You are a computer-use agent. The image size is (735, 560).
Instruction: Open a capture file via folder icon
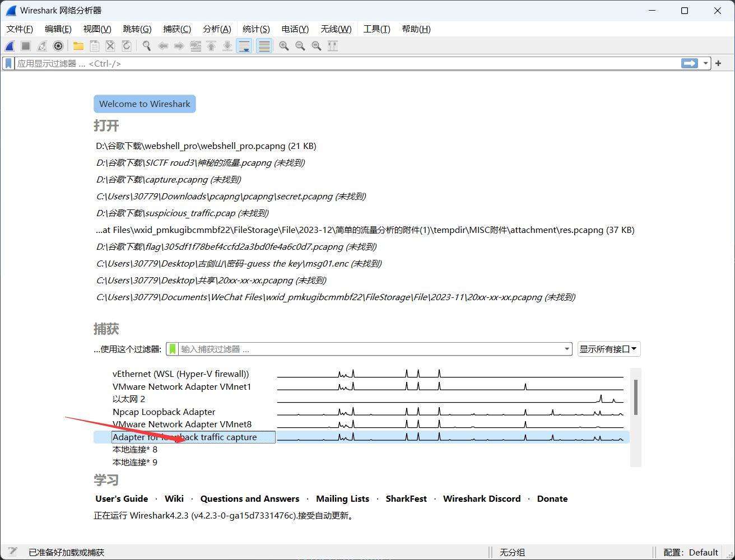pos(78,46)
